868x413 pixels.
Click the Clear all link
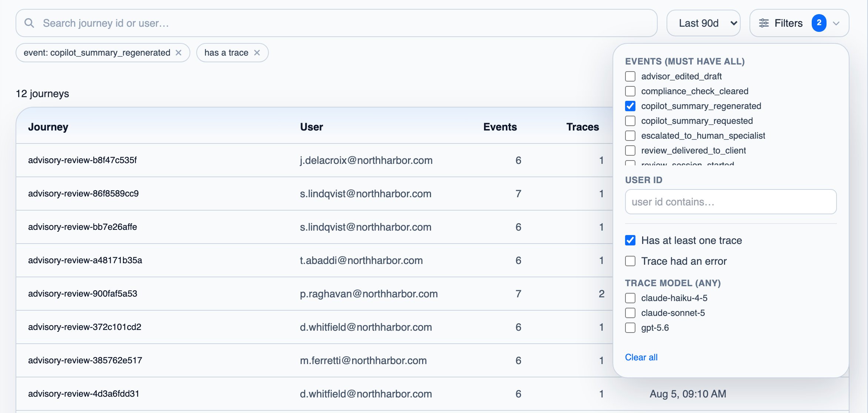click(641, 357)
